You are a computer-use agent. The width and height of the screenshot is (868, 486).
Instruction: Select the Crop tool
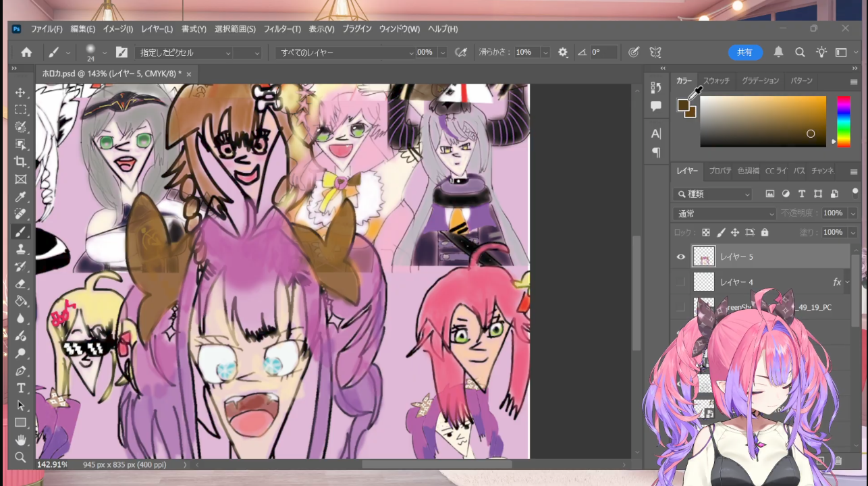(21, 162)
